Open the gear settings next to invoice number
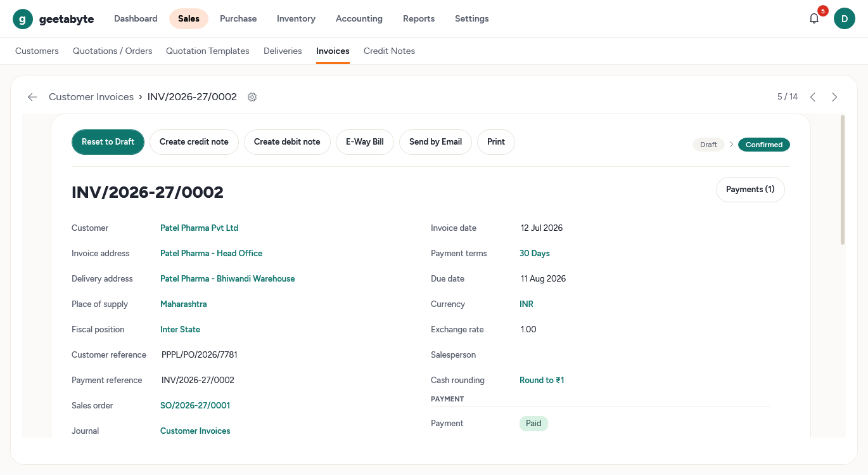This screenshot has height=475, width=868. coord(252,97)
